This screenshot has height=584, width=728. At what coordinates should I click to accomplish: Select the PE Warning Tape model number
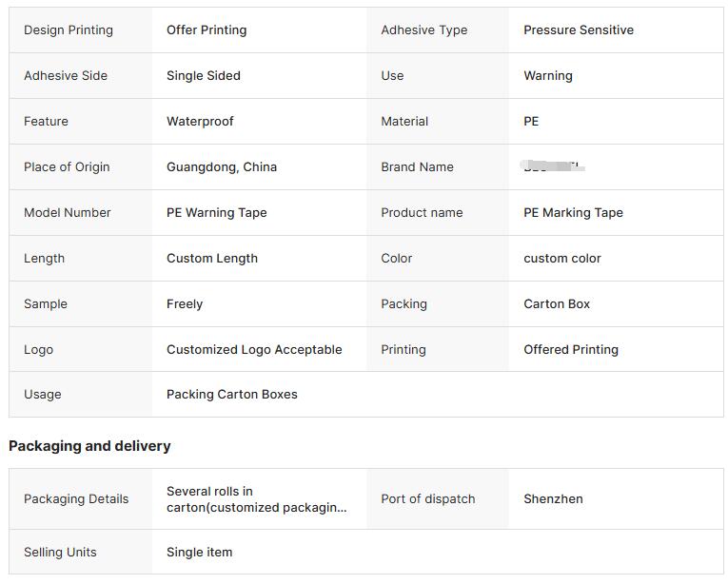[217, 213]
